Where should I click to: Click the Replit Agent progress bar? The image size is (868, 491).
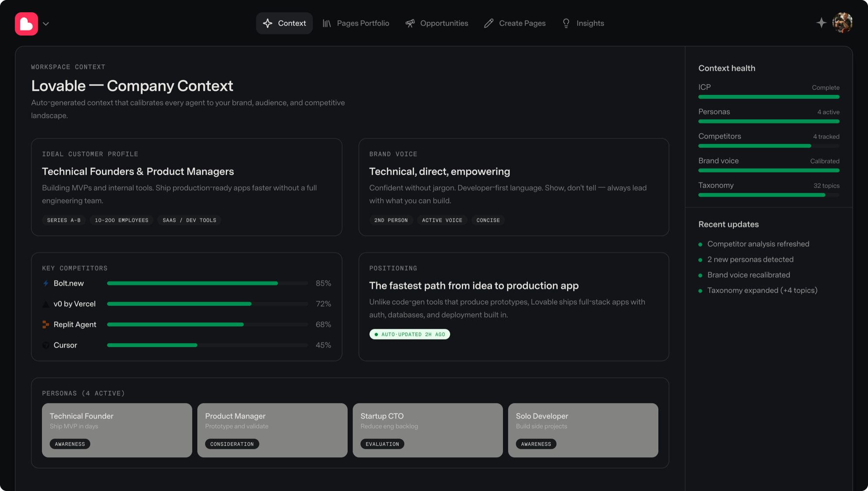[x=208, y=325]
